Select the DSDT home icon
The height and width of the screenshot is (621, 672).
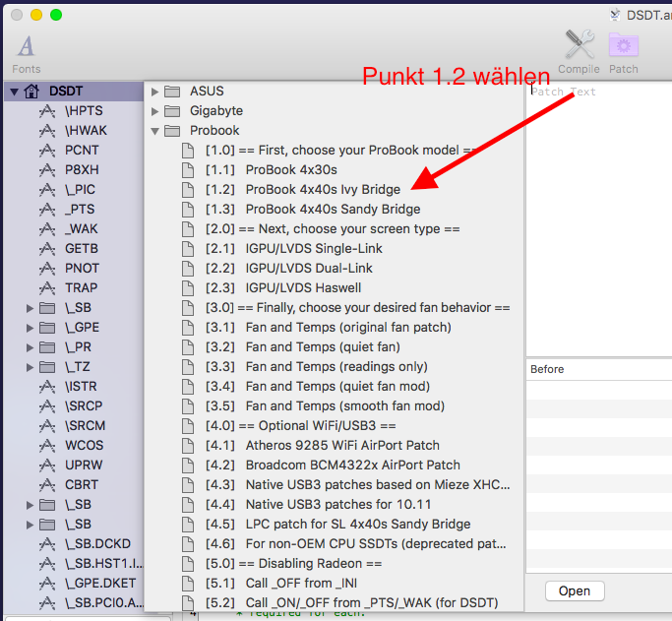(31, 91)
